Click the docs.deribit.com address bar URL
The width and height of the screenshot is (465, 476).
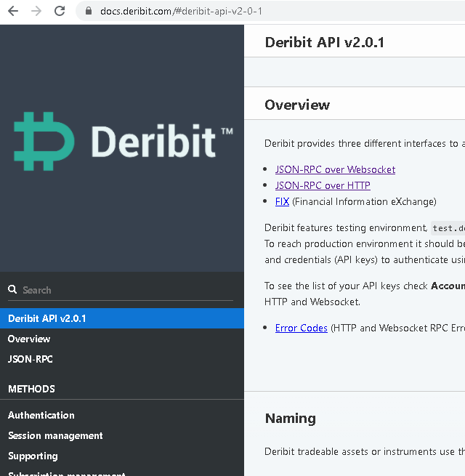pos(181,11)
